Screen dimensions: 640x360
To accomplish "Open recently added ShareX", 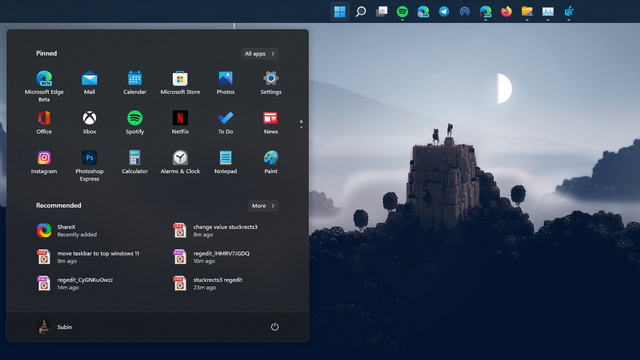I will [67, 231].
